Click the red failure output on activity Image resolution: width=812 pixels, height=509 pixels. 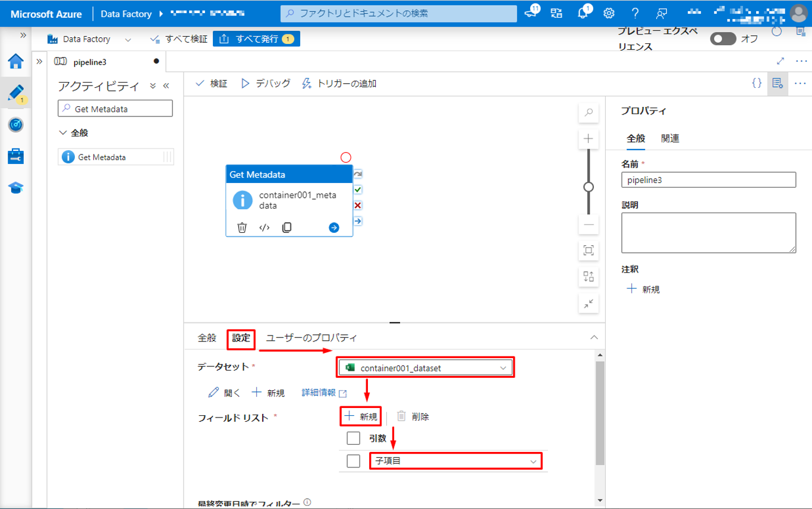click(358, 206)
